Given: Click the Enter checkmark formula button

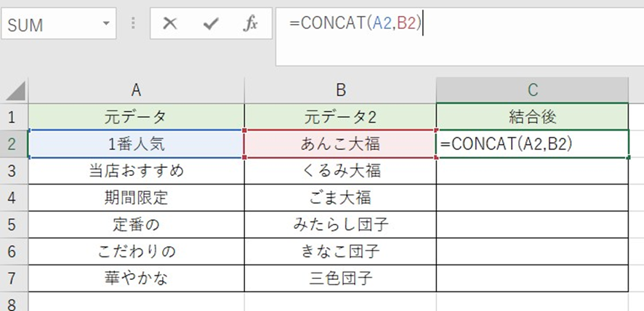Looking at the screenshot, I should click(211, 24).
